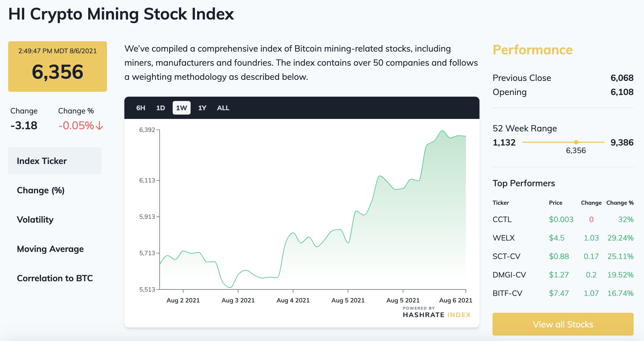The width and height of the screenshot is (644, 341).
Task: Click the Ticker column header
Action: [x=501, y=203]
